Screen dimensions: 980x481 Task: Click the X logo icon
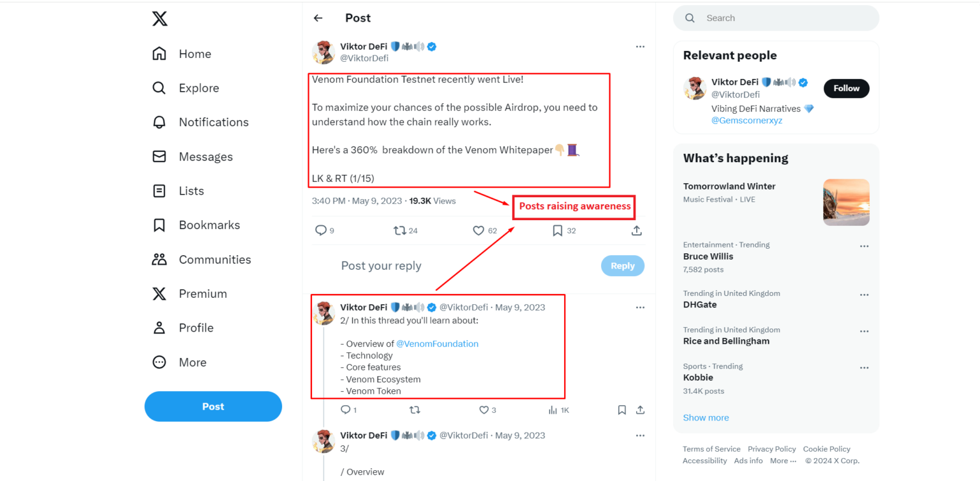pos(160,18)
